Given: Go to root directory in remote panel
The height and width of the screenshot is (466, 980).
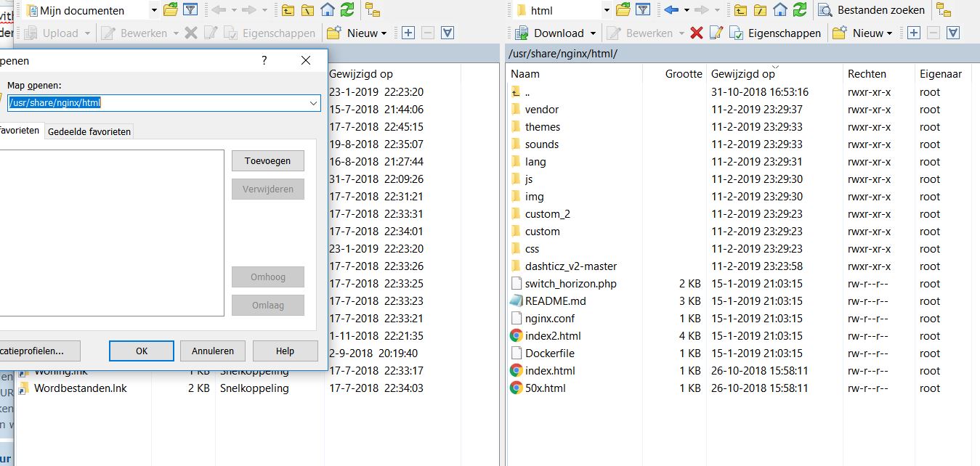Looking at the screenshot, I should coord(761,9).
